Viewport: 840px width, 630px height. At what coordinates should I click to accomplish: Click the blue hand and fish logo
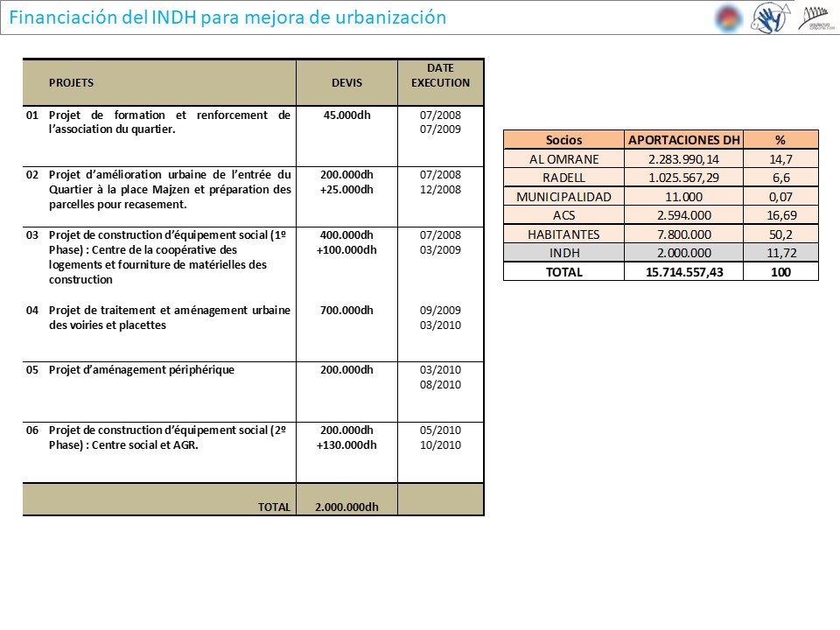click(x=769, y=17)
